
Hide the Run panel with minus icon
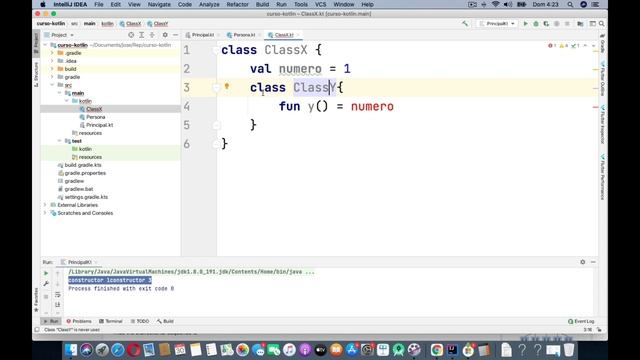click(593, 262)
